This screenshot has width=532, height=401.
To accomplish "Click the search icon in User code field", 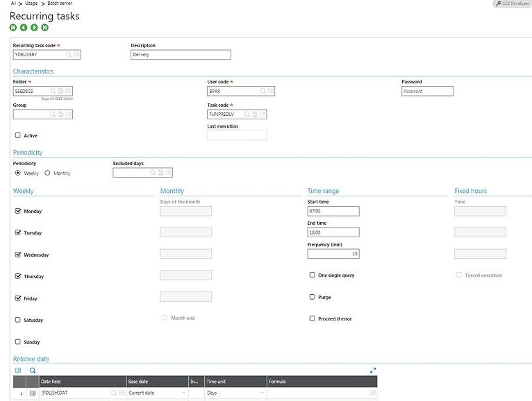I will tap(263, 91).
